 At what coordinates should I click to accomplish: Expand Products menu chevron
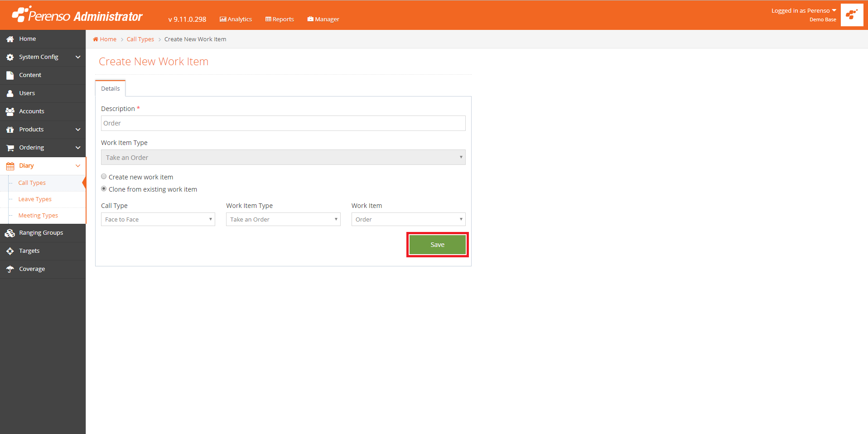click(78, 130)
